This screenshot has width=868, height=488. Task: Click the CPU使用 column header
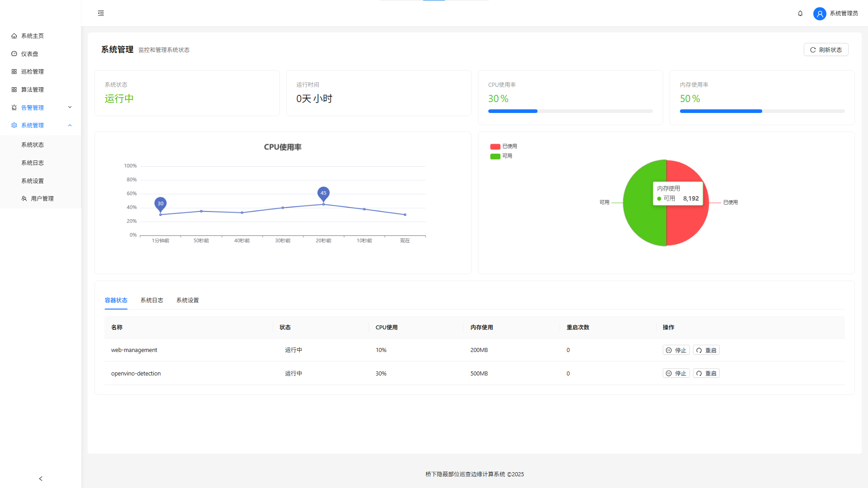387,327
